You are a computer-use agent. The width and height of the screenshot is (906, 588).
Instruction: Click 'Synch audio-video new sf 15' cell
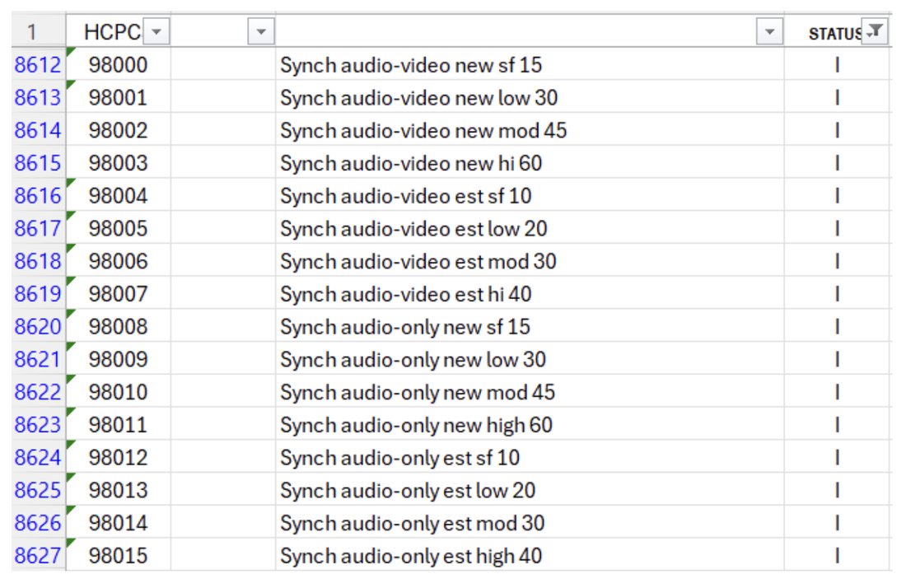click(x=530, y=65)
